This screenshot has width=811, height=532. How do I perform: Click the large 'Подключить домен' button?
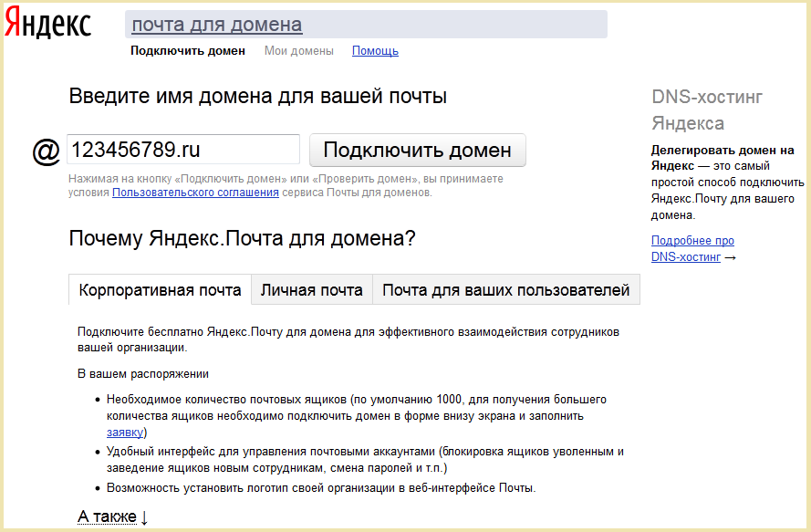(x=418, y=150)
